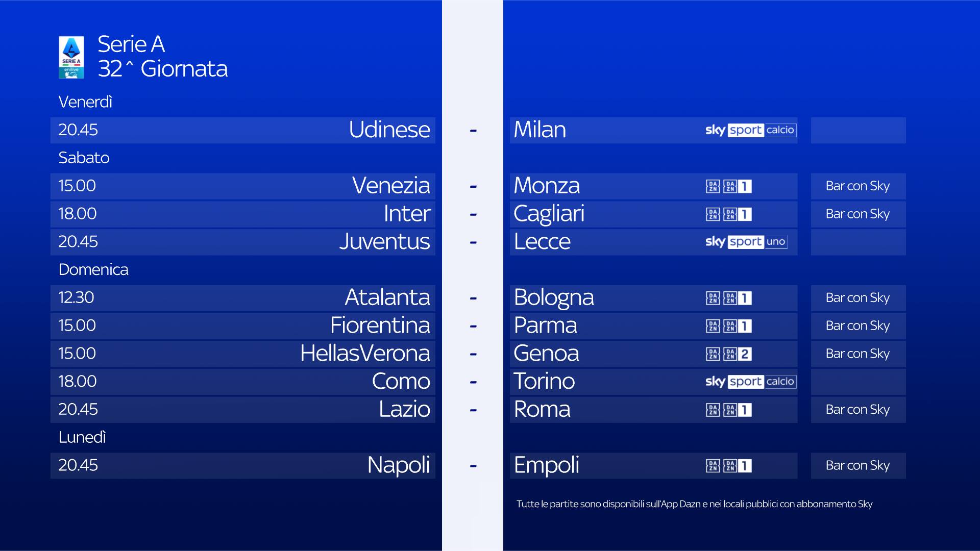Click the Sky Sport Uno logo beside Lecce
Screen dimensions: 980x551
pos(746,242)
